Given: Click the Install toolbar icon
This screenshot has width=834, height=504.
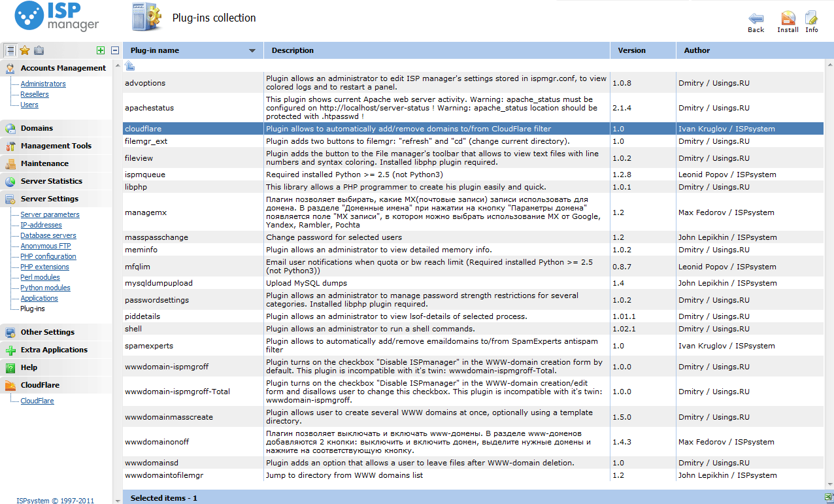Looking at the screenshot, I should pyautogui.click(x=788, y=19).
